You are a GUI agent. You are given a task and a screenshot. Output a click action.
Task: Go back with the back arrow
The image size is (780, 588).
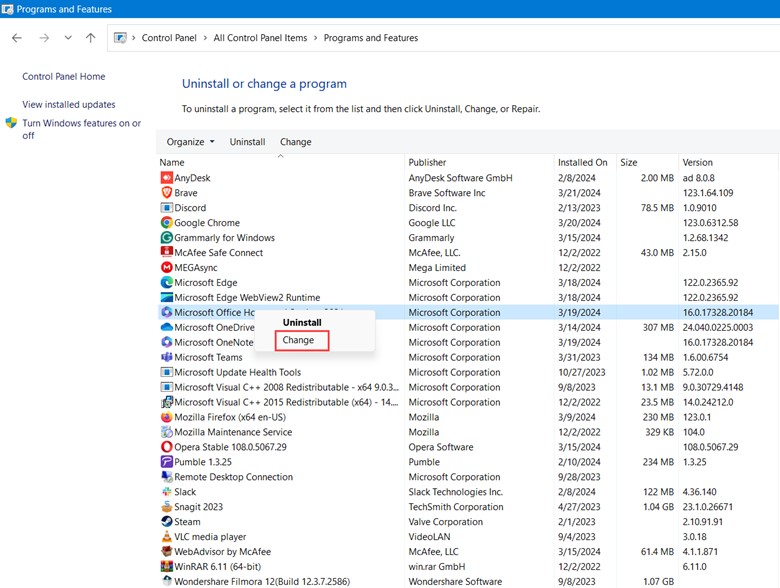(x=17, y=38)
